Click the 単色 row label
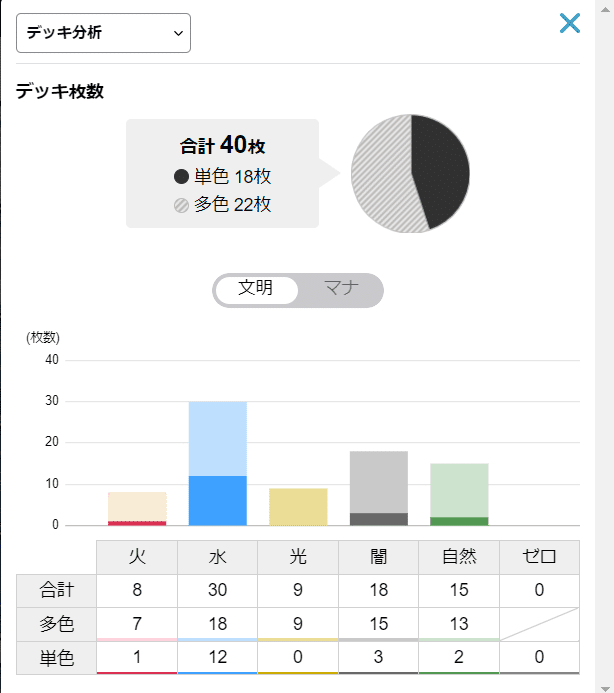This screenshot has width=614, height=693. click(x=56, y=657)
